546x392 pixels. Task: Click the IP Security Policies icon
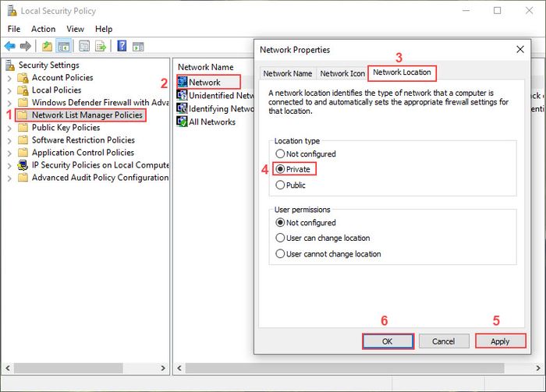click(x=23, y=165)
